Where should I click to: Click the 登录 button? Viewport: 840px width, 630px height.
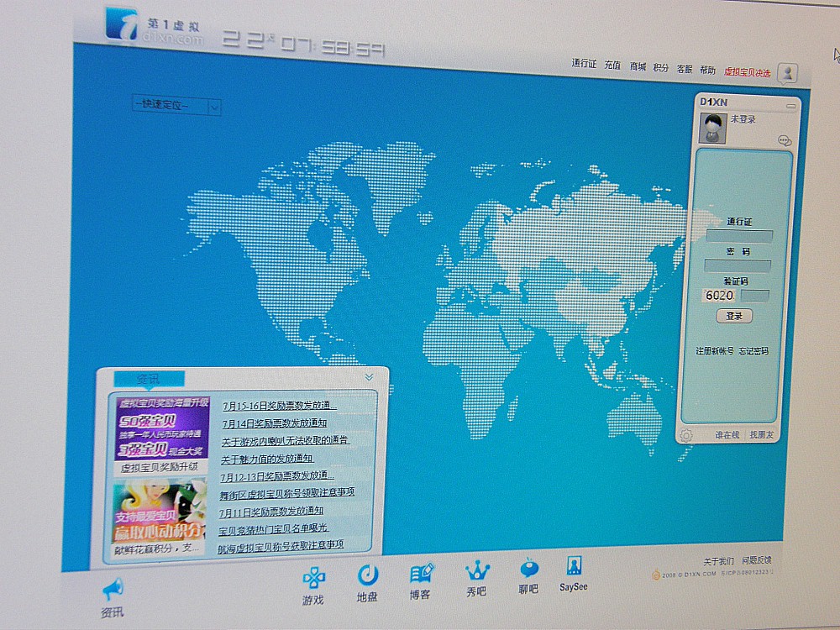[x=734, y=316]
